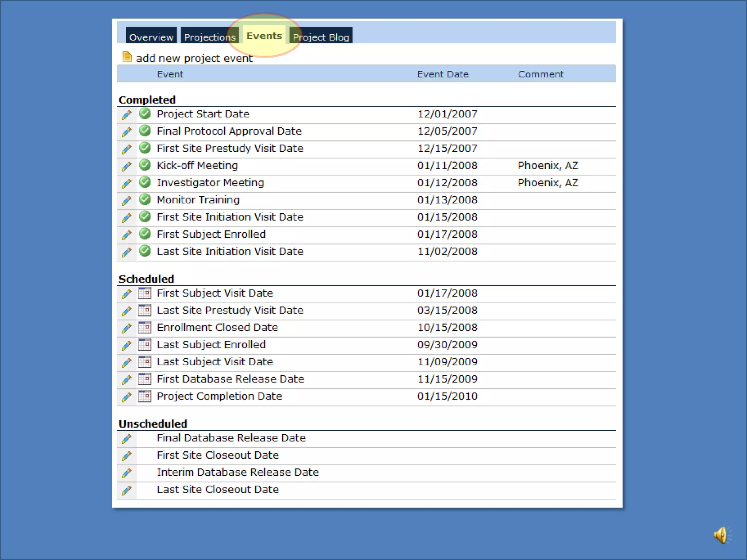Click green checkmark beside First Subject Enrolled

(145, 234)
